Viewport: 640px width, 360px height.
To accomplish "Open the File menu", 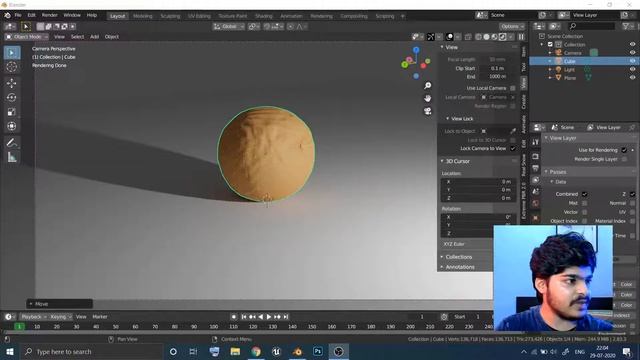I will click(18, 16).
